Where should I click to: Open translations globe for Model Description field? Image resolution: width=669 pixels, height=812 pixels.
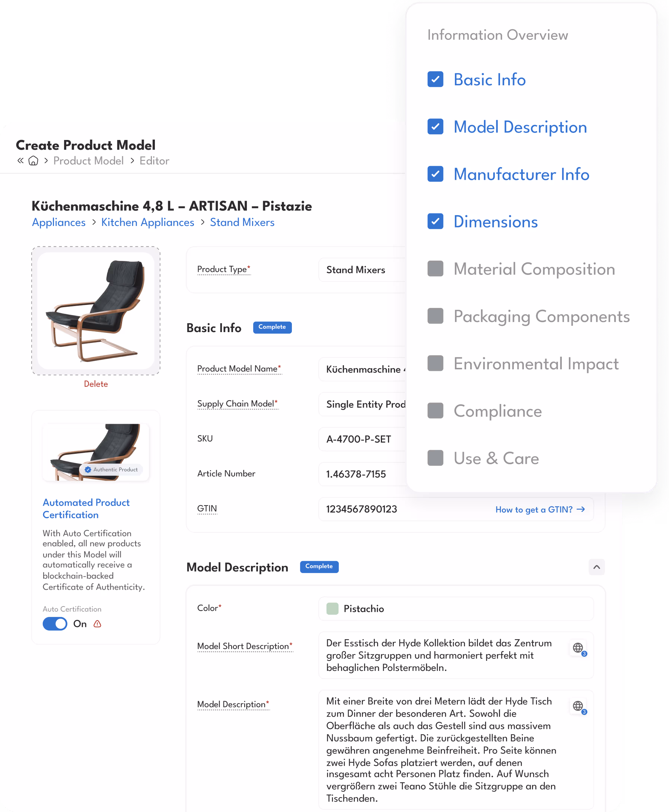[579, 706]
